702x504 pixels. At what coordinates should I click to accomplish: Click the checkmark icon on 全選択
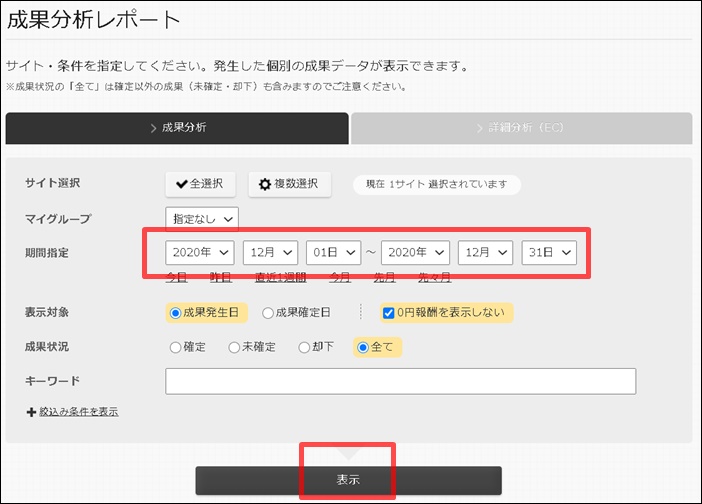[181, 184]
